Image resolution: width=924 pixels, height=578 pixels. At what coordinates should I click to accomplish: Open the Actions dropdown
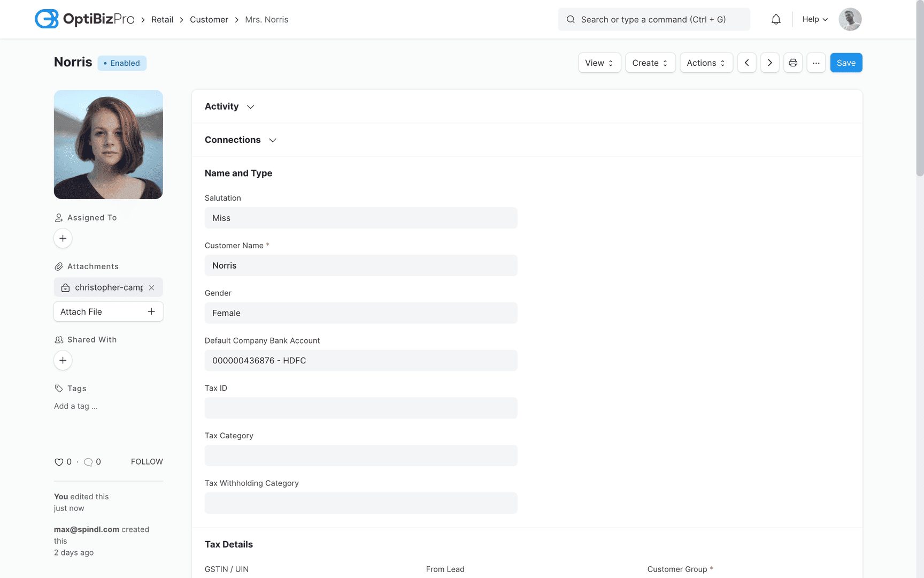[706, 63]
